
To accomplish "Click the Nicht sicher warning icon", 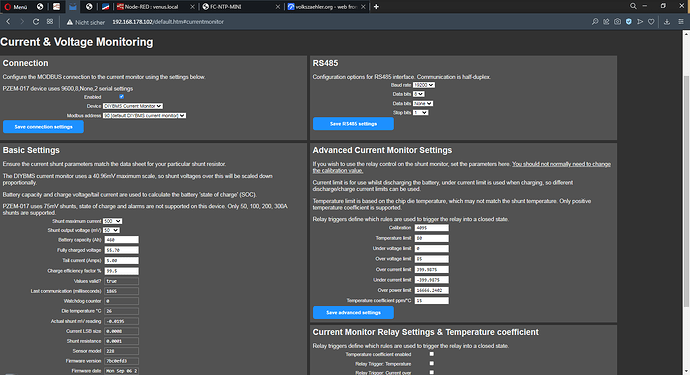I will coord(70,22).
